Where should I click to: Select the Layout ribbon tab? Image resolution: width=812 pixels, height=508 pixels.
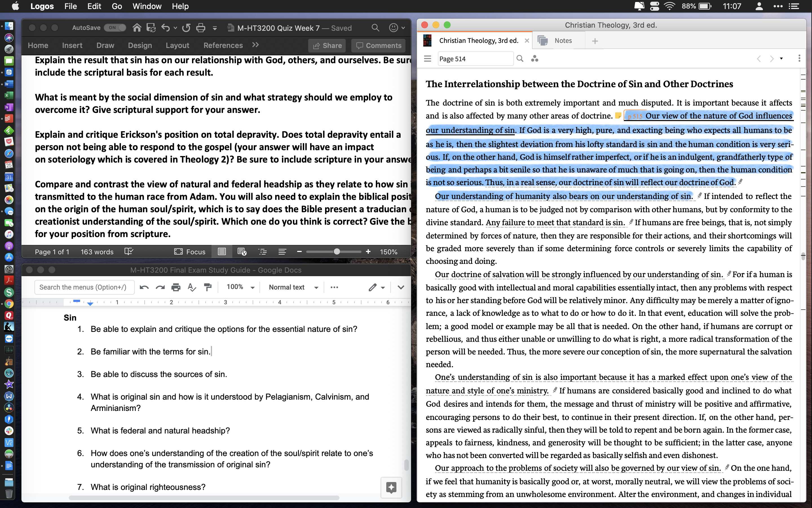pyautogui.click(x=178, y=45)
